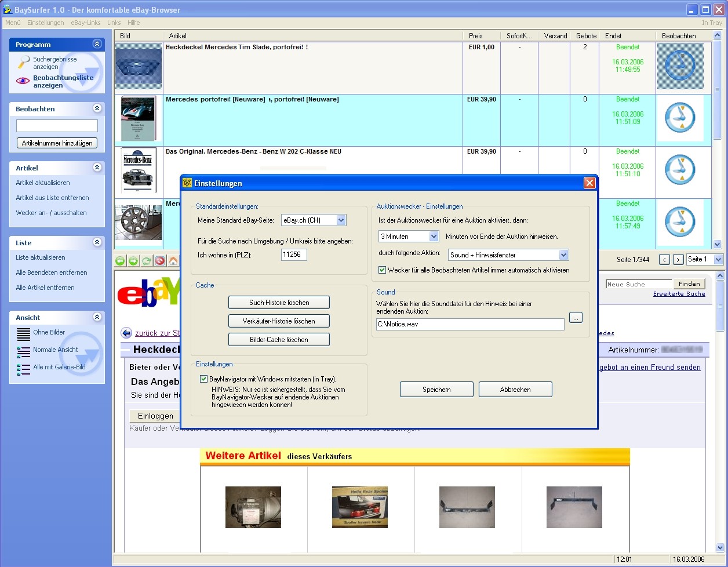
Task: Click the blue back arrow next to zurück link
Action: [126, 333]
